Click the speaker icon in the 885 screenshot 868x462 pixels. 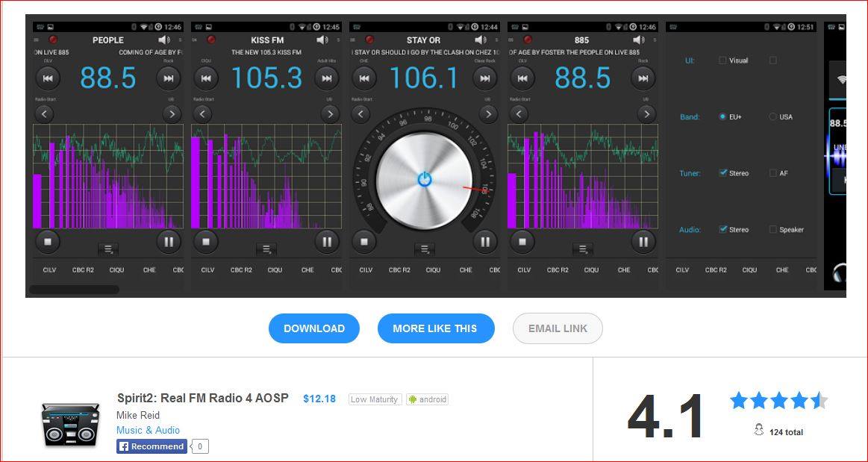(x=639, y=40)
